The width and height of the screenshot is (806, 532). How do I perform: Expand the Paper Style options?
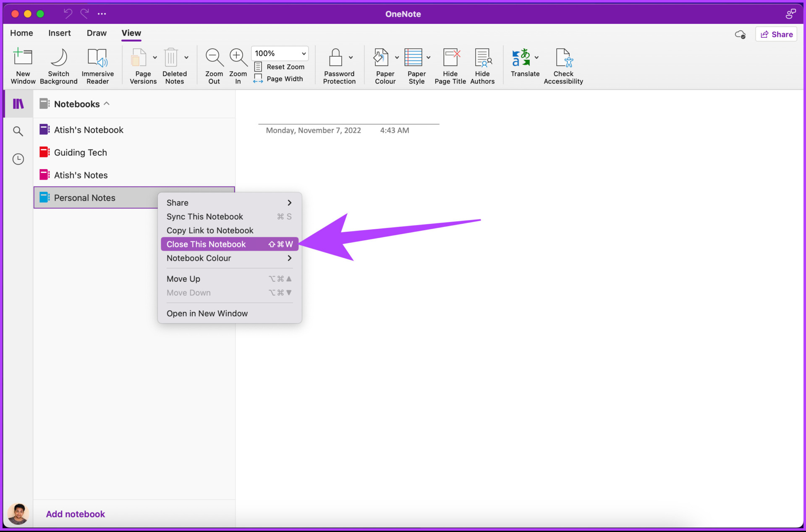(428, 58)
